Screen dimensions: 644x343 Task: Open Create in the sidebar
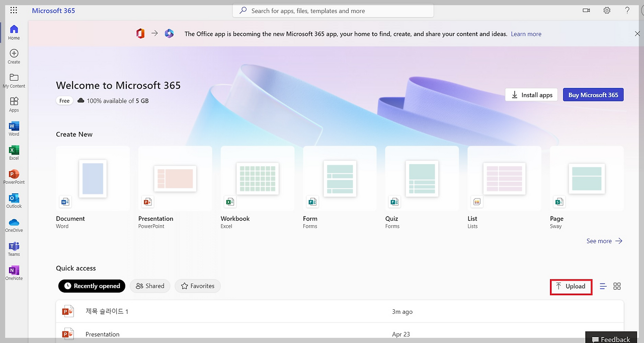(x=14, y=56)
